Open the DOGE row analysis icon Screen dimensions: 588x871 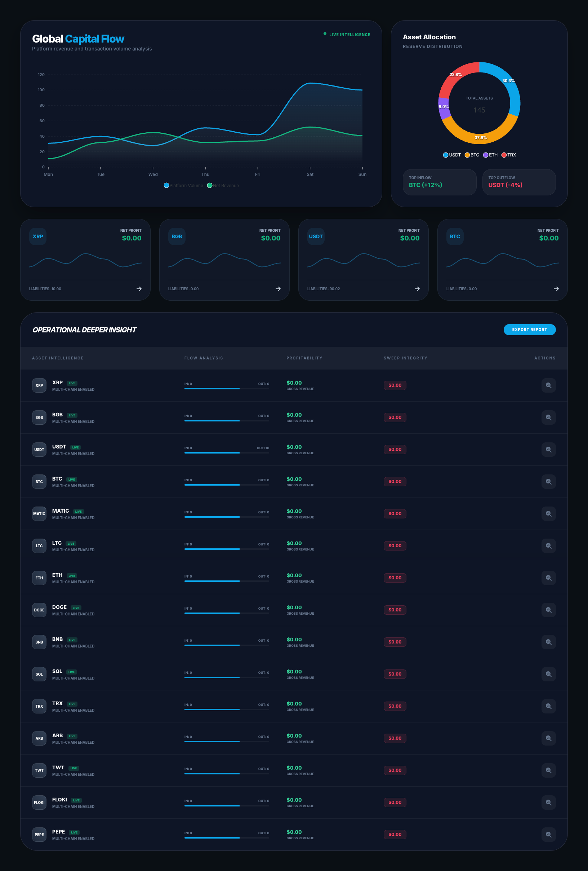[x=548, y=610]
